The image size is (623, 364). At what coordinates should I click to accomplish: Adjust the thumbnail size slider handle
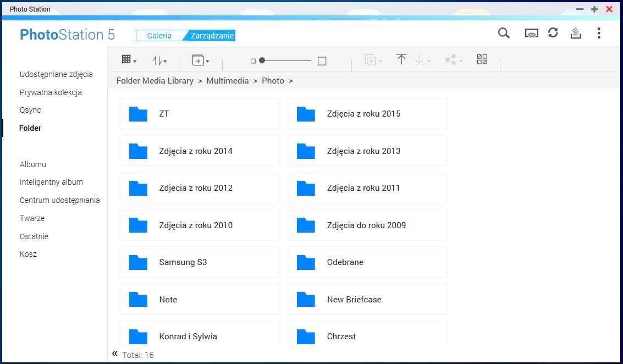[262, 60]
